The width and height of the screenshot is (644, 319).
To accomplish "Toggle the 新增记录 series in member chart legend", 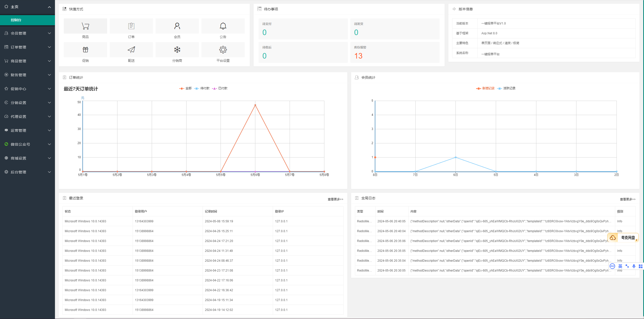I will pos(485,88).
